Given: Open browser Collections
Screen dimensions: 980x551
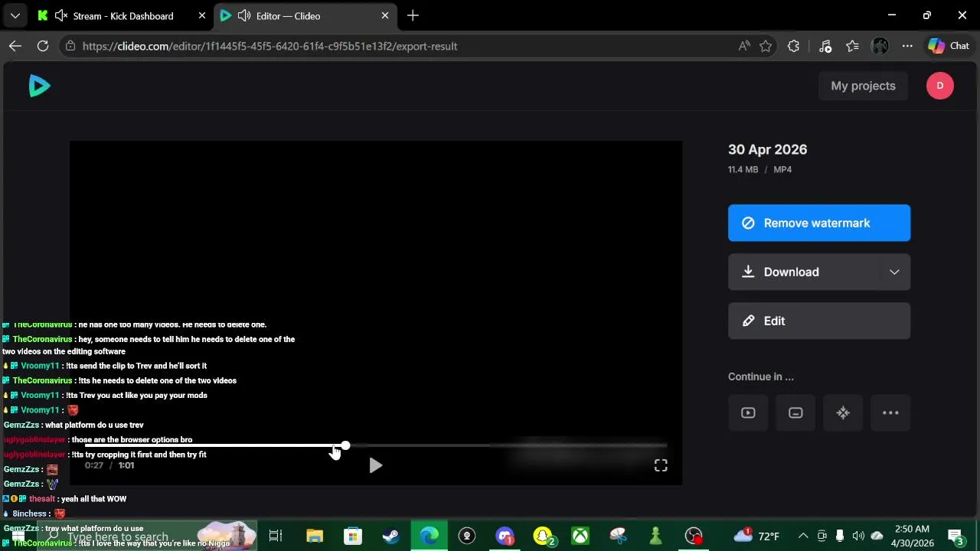Looking at the screenshot, I should coord(852,46).
